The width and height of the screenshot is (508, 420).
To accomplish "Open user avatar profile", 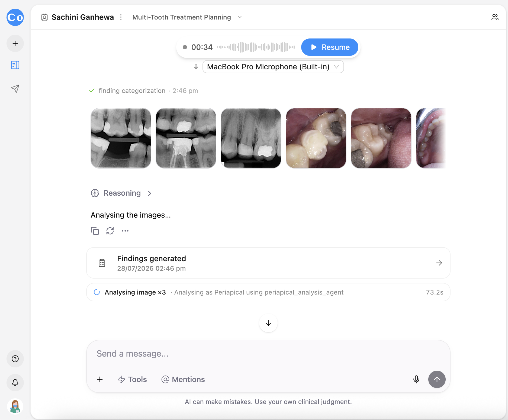I will coord(15,406).
